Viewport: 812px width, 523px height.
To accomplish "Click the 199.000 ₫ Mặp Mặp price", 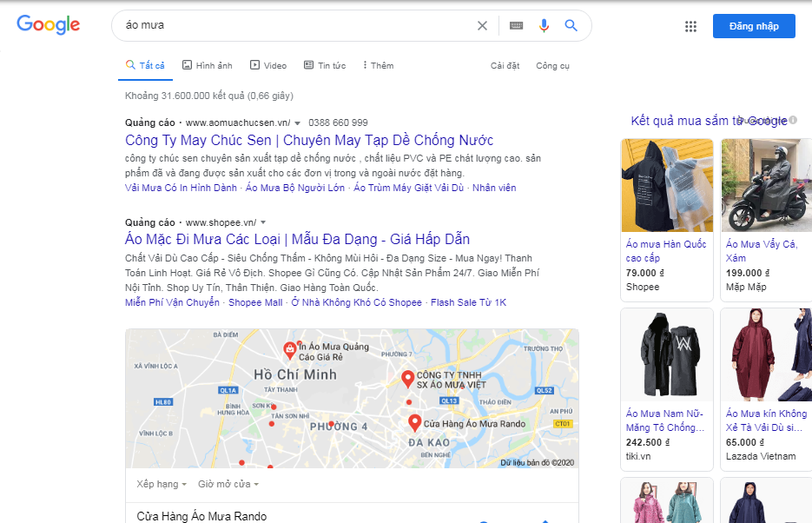I will 747,273.
